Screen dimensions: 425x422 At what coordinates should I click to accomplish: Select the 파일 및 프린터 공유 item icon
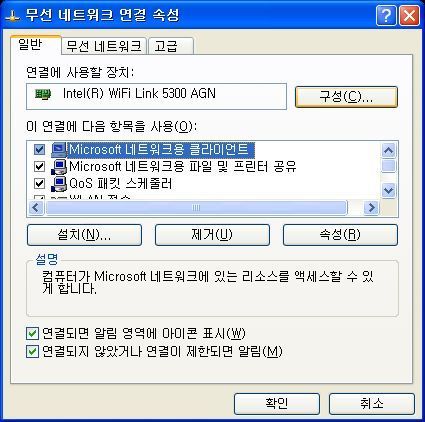click(x=59, y=166)
